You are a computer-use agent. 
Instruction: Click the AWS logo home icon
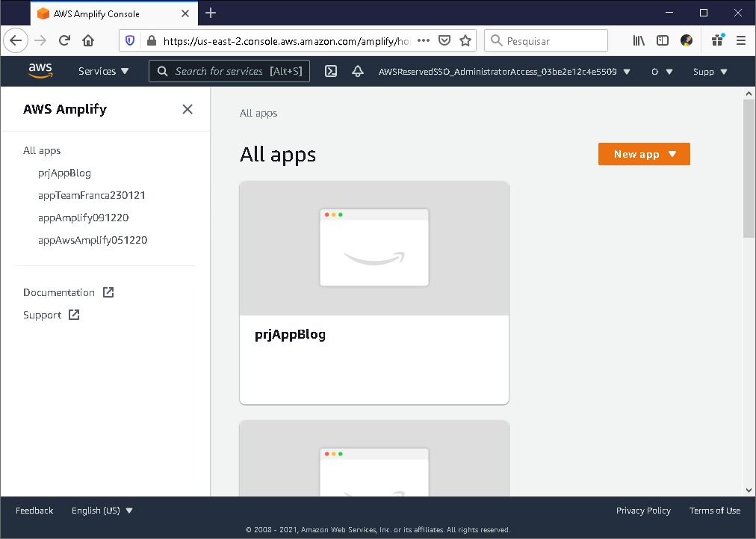(40, 71)
